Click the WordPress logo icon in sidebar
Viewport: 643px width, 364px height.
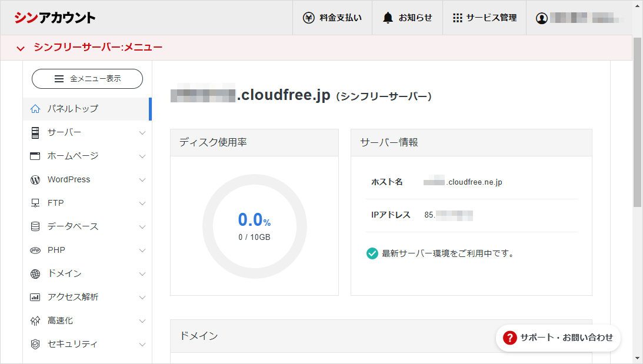[35, 179]
